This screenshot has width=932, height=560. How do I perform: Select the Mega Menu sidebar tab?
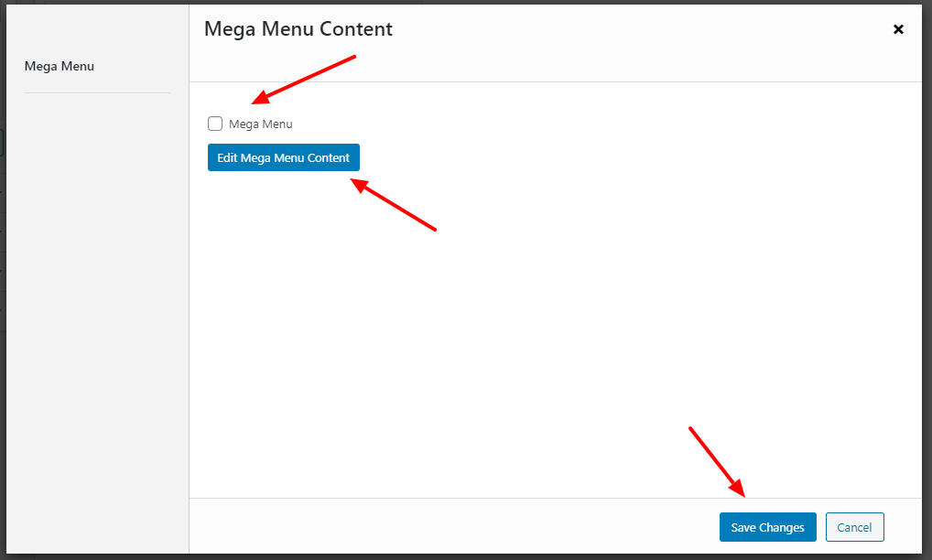point(60,66)
